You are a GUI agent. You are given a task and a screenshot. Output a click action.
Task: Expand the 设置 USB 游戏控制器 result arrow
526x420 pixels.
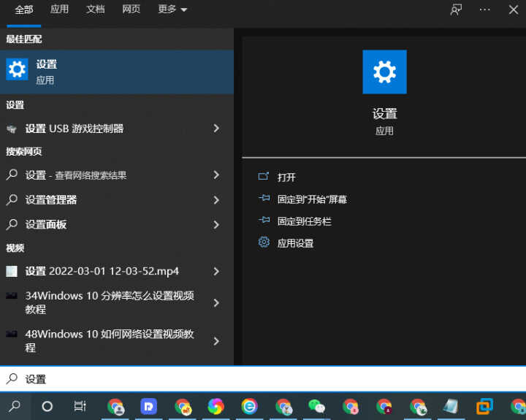pyautogui.click(x=216, y=128)
